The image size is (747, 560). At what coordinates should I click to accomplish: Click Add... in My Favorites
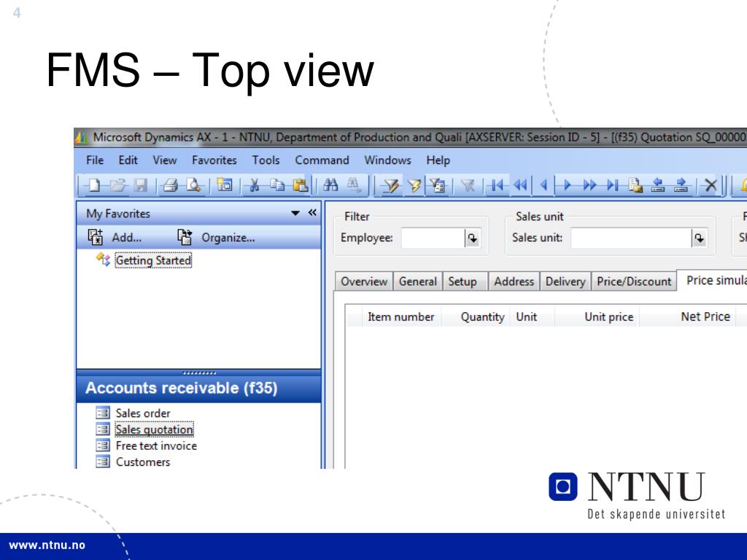pyautogui.click(x=115, y=237)
